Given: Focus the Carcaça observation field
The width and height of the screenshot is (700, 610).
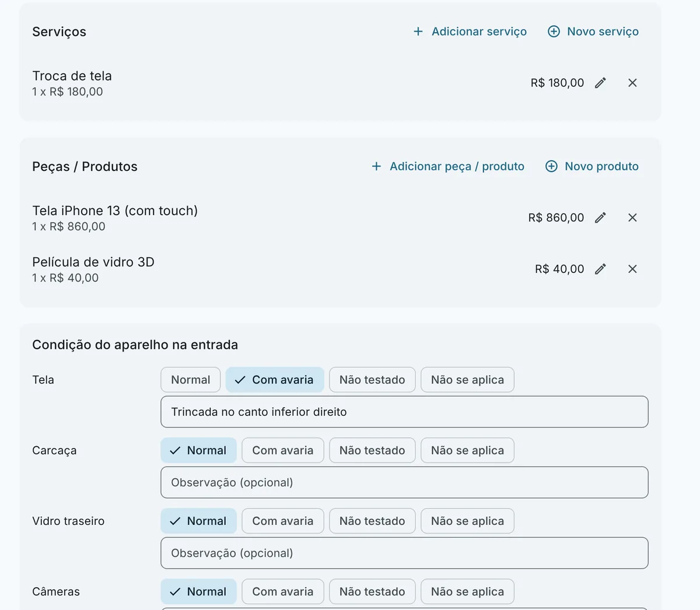Looking at the screenshot, I should 404,482.
